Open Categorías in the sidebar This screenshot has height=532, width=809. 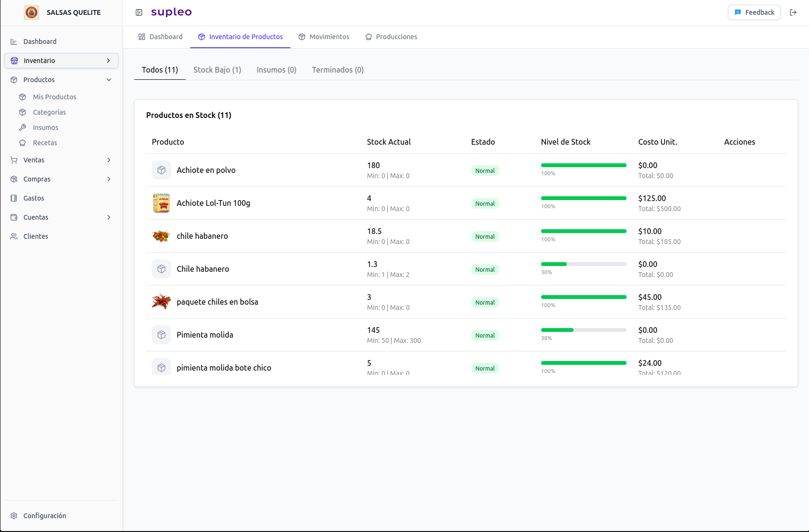(x=49, y=112)
